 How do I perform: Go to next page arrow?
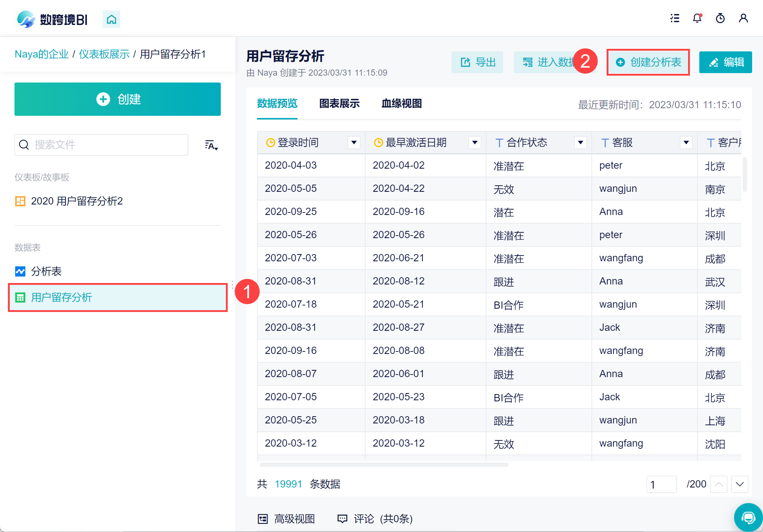pos(739,484)
